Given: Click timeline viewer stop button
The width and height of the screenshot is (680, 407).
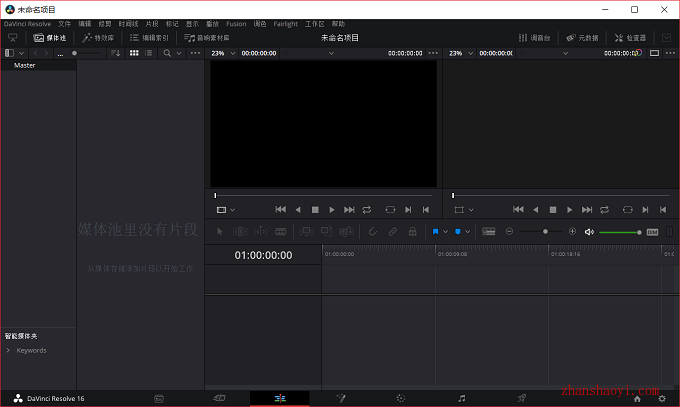Looking at the screenshot, I should [553, 210].
